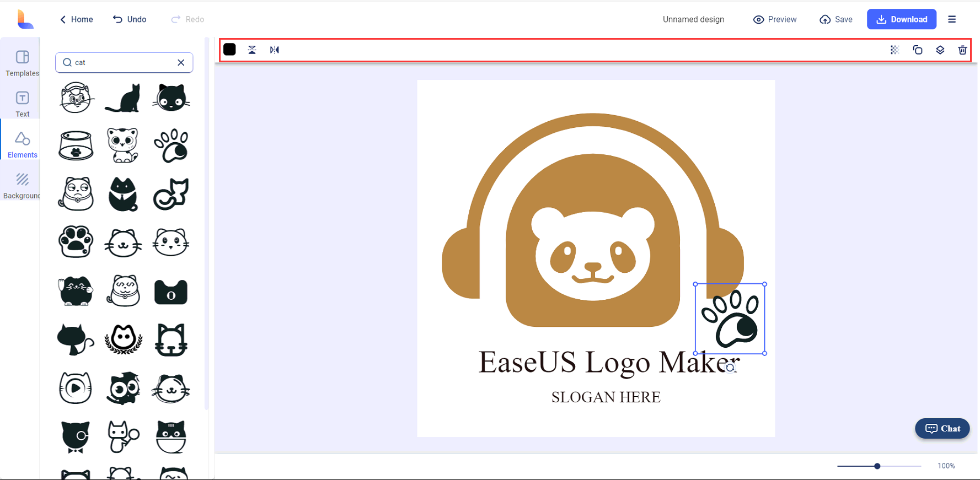Go back to Home

click(76, 19)
